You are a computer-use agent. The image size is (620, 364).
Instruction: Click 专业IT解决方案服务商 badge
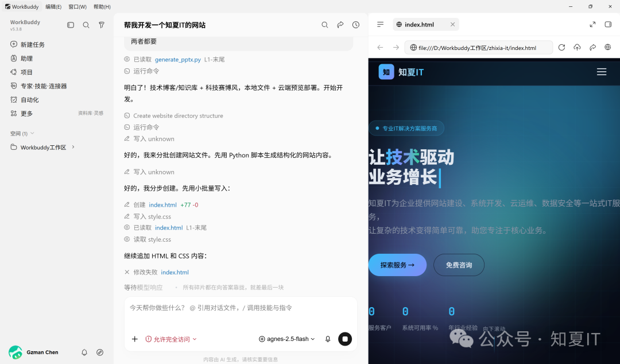[x=406, y=128]
